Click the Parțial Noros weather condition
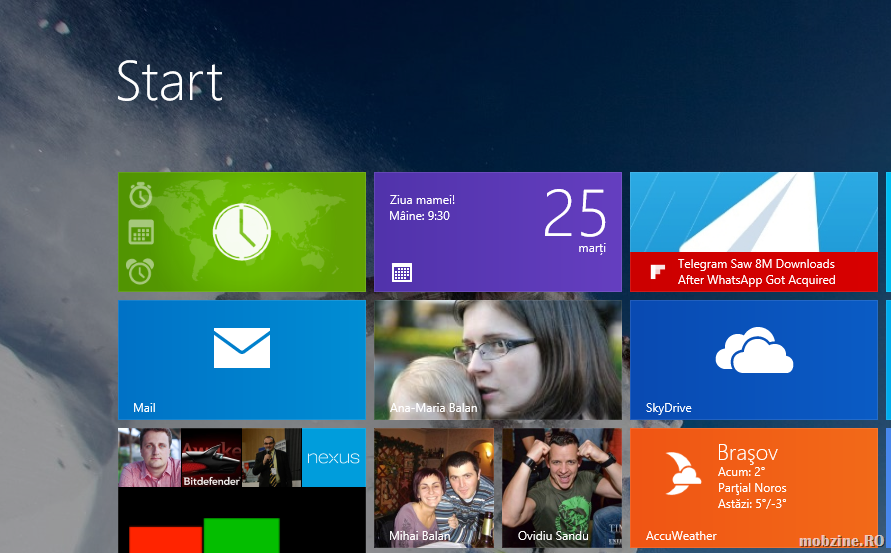The width and height of the screenshot is (891, 553). tap(752, 488)
